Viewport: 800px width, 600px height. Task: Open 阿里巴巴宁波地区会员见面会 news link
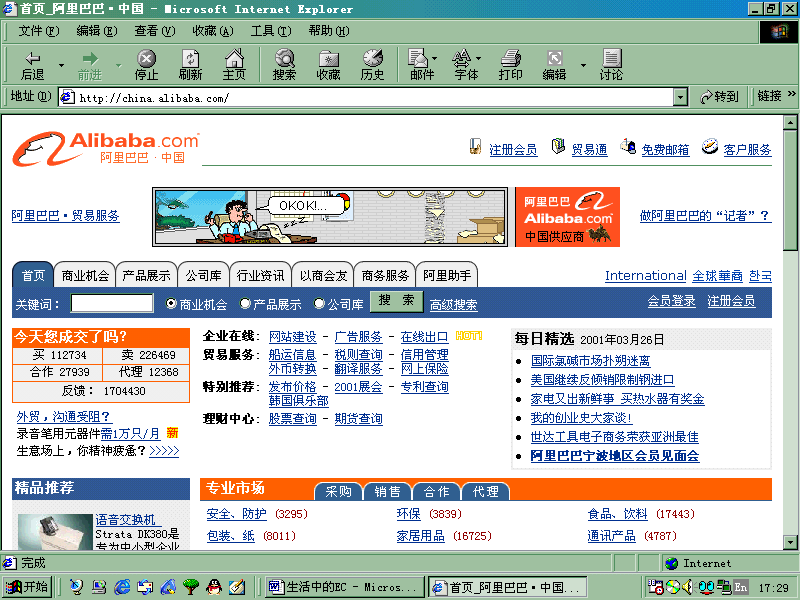(615, 456)
